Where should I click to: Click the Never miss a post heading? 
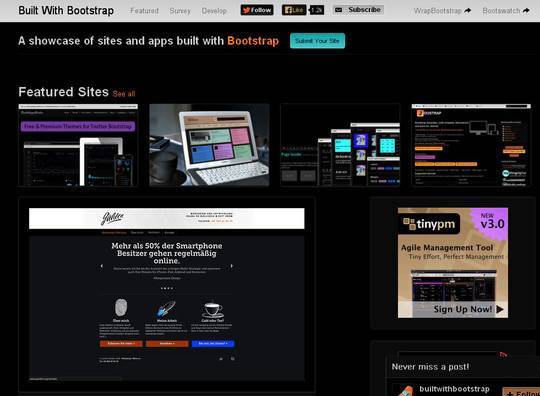[x=430, y=367]
